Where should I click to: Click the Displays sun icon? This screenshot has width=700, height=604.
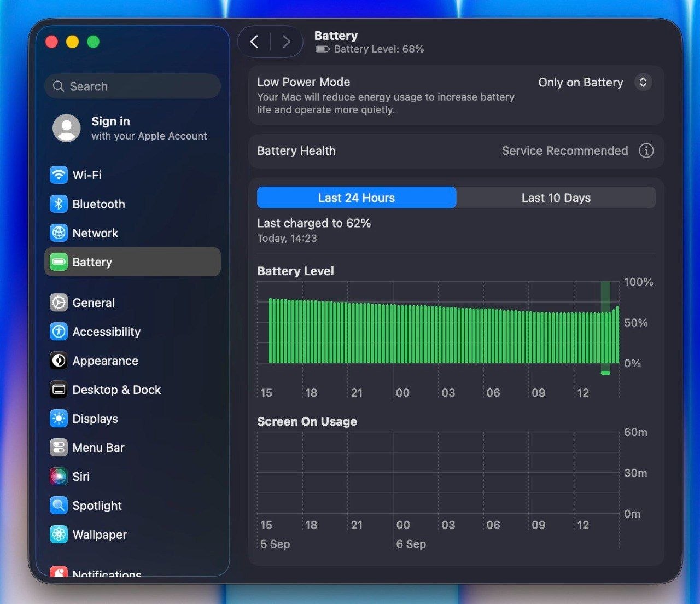coord(59,419)
